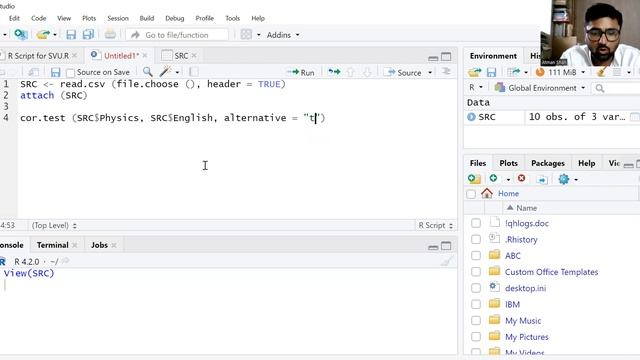Click the document outline icon
This screenshot has height=360, width=640.
point(447,72)
